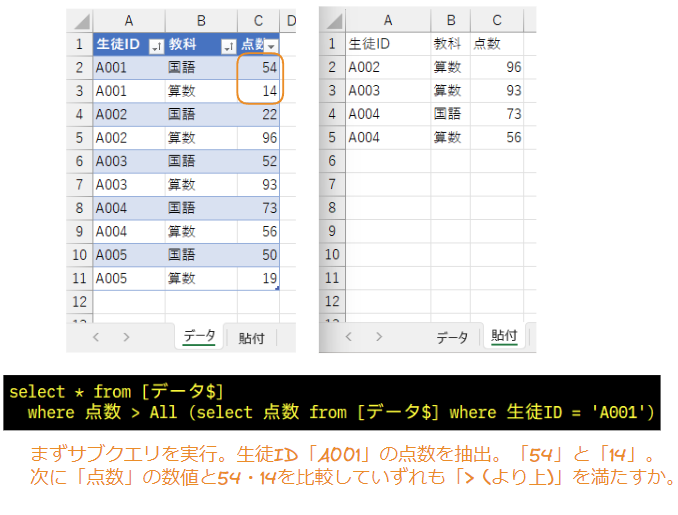Click cell with 22 in left sheet
Screen dimensions: 678x515
258,114
